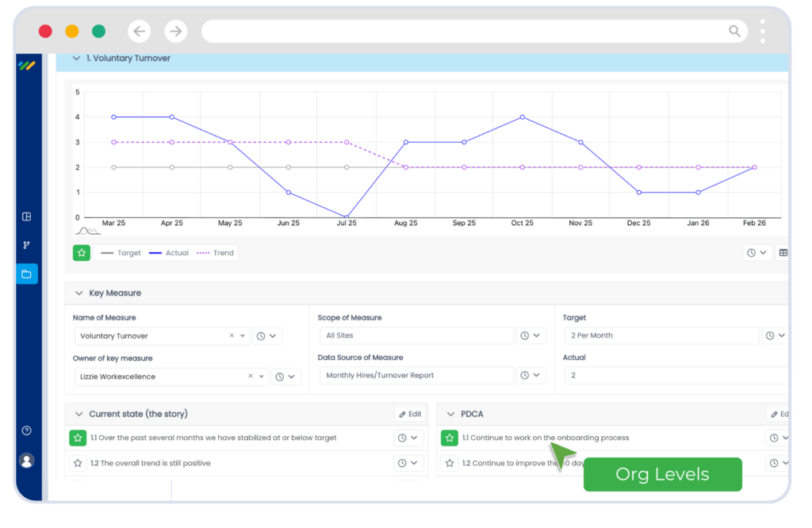Collapse the Key Measure panel
The image size is (812, 528).
coord(79,293)
